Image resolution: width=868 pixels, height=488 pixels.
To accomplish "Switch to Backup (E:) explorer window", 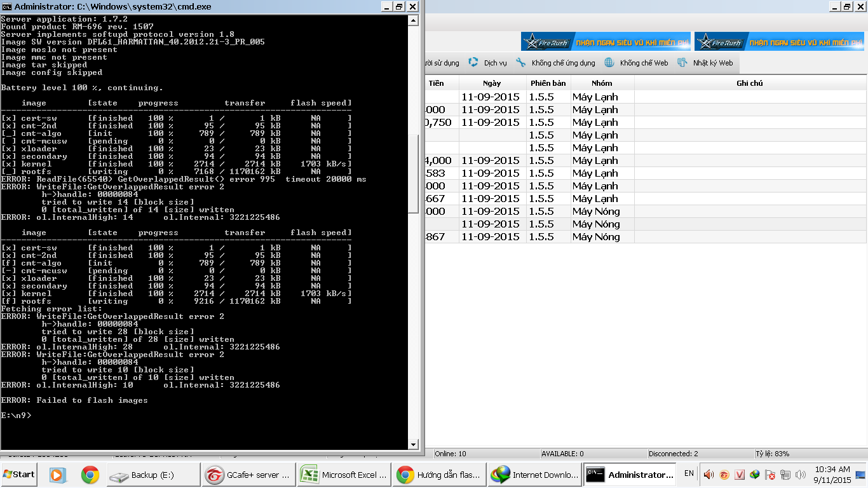I will click(151, 475).
